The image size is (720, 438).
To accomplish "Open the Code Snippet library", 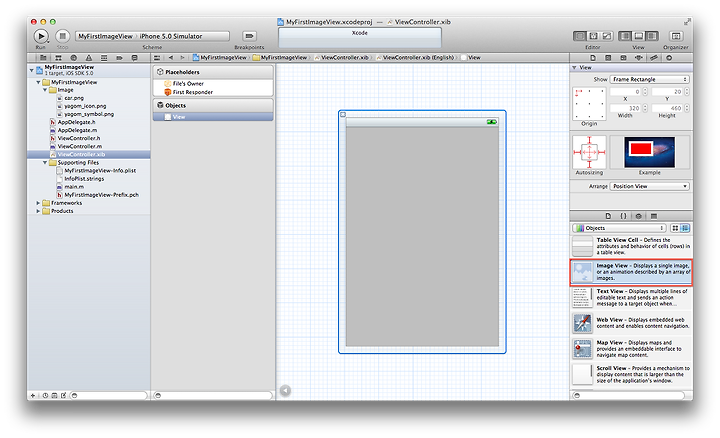I will 623,216.
